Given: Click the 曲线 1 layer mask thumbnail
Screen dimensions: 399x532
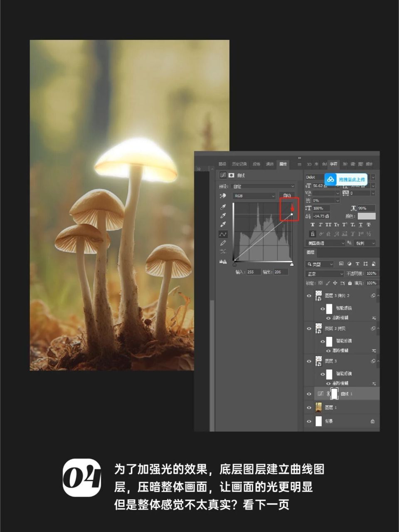Looking at the screenshot, I should (334, 394).
